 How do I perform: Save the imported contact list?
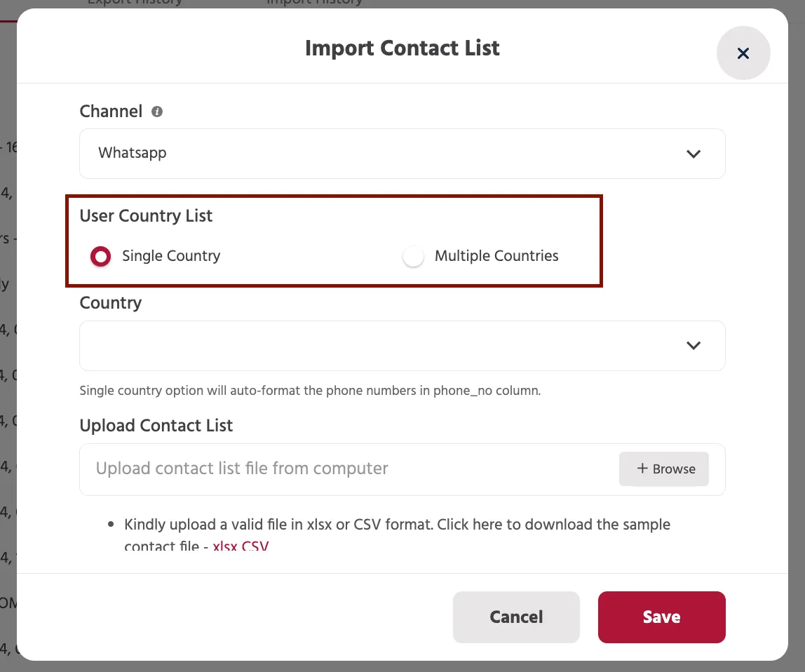[x=661, y=617]
